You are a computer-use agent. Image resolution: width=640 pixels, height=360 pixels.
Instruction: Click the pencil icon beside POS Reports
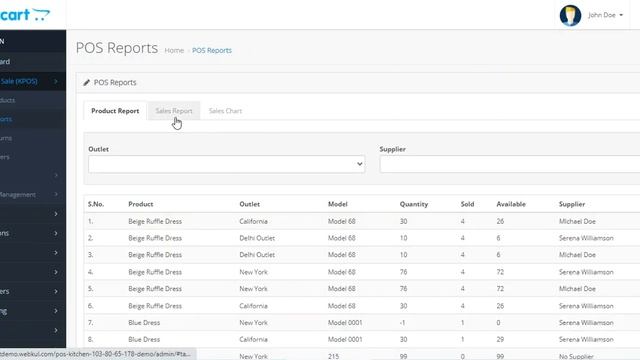point(87,82)
